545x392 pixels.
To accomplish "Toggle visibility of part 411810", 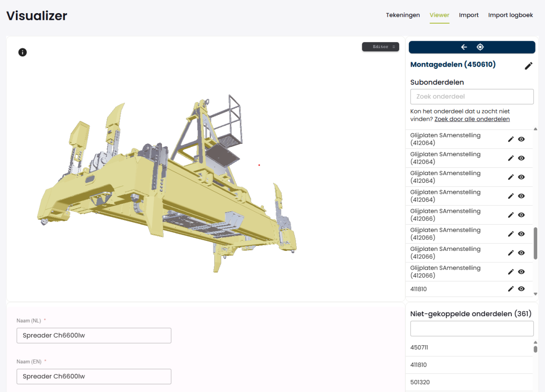I will click(x=521, y=289).
